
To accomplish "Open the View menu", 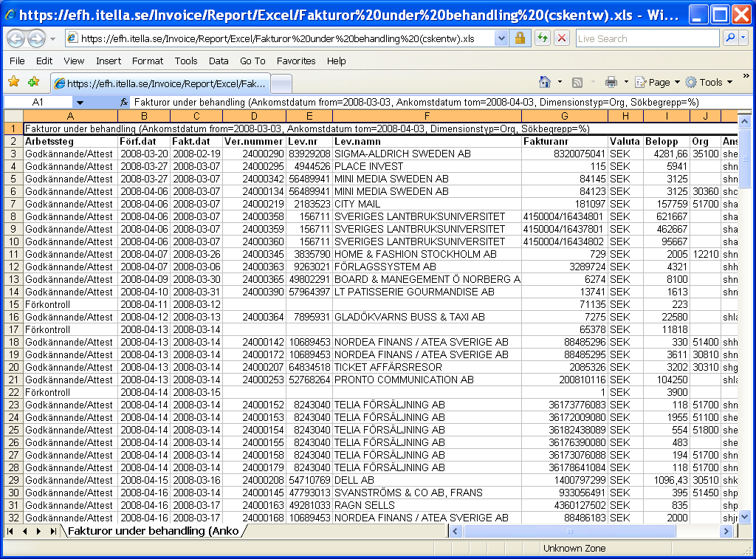I will [x=74, y=61].
